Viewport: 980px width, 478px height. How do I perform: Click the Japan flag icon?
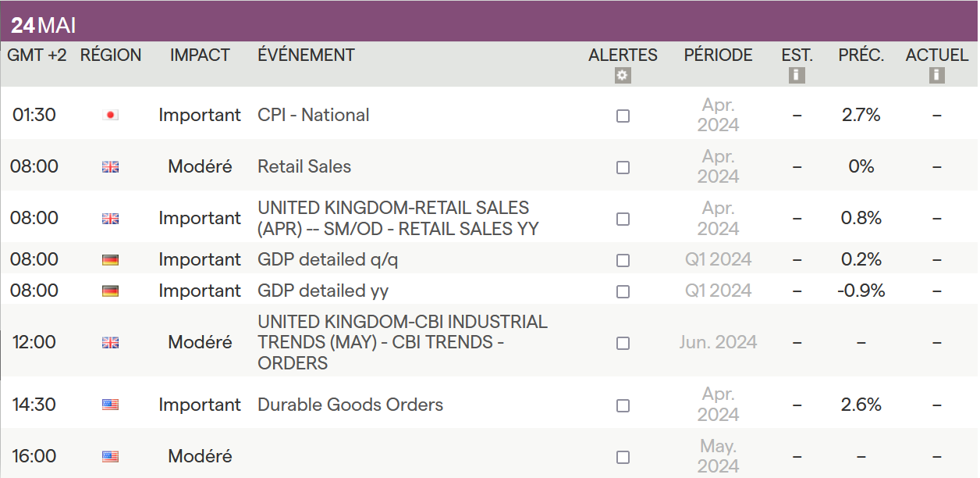pyautogui.click(x=110, y=116)
